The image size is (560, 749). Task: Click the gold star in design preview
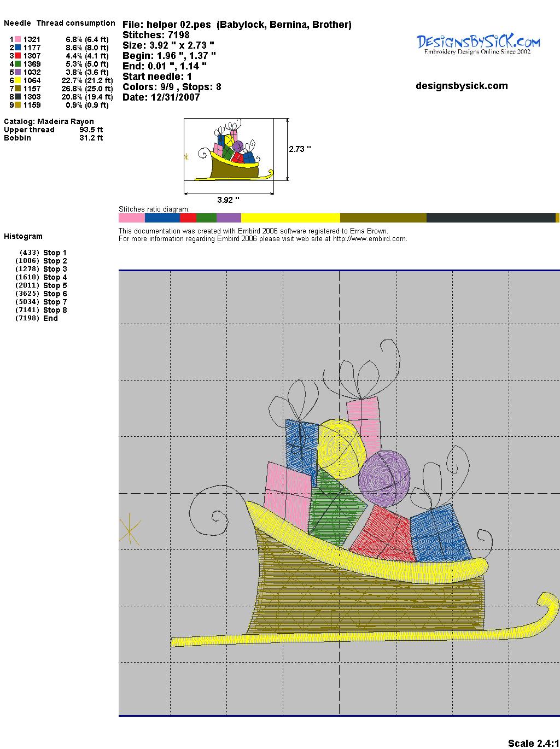point(130,529)
